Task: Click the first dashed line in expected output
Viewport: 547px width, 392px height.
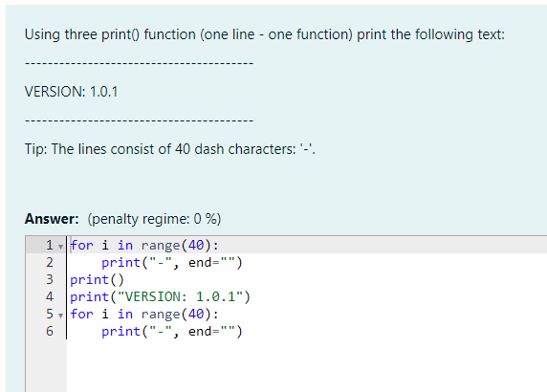Action: point(140,63)
